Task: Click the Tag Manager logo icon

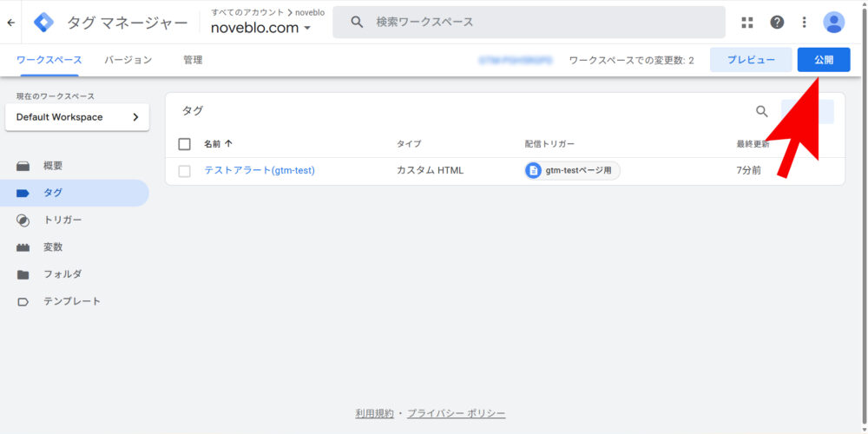Action: click(43, 23)
